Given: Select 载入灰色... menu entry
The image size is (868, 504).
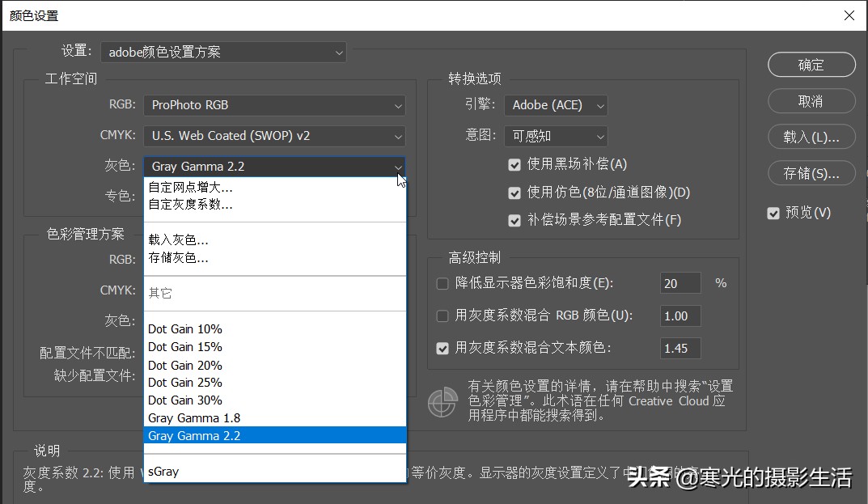Looking at the screenshot, I should pos(275,239).
